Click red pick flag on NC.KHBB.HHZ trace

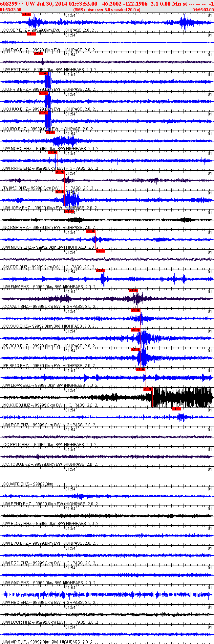click(148, 389)
